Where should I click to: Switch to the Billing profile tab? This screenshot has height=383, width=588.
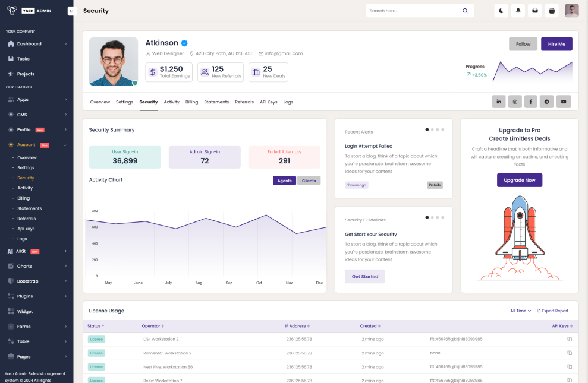tap(191, 102)
